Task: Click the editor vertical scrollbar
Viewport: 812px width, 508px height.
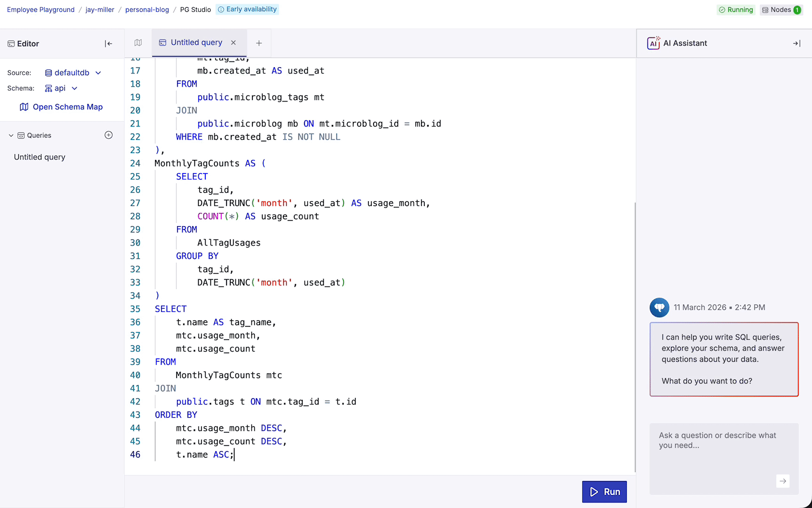Action: click(x=635, y=337)
